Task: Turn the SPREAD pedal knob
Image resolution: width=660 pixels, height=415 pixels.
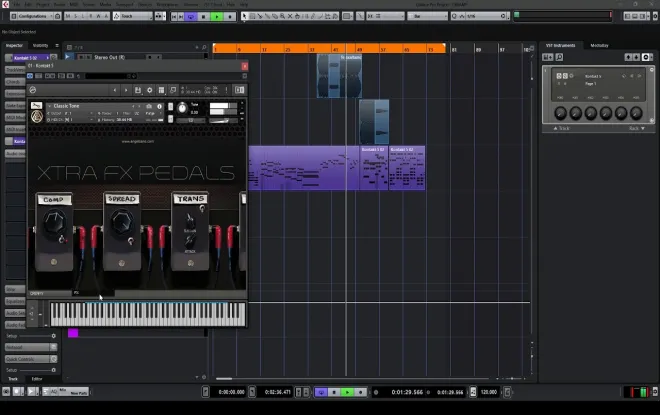Action: click(x=122, y=221)
